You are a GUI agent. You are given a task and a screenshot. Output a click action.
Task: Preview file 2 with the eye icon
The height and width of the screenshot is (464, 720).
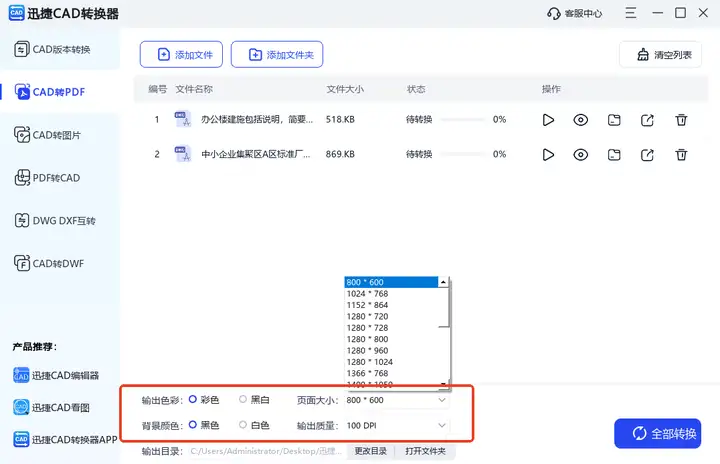580,154
